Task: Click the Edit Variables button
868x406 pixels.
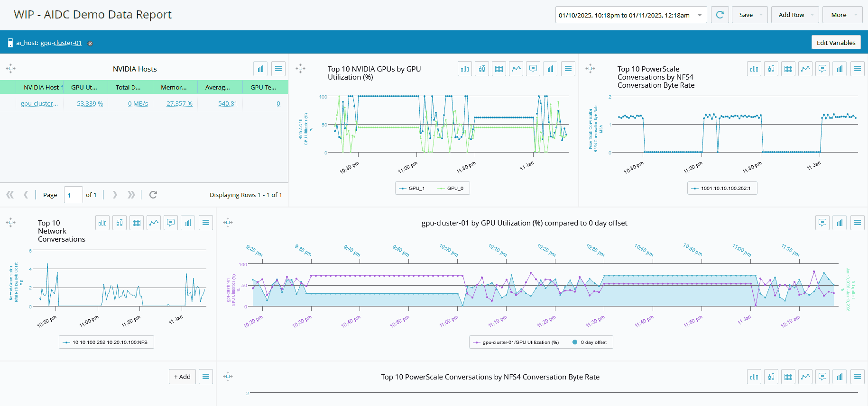Action: [x=836, y=43]
